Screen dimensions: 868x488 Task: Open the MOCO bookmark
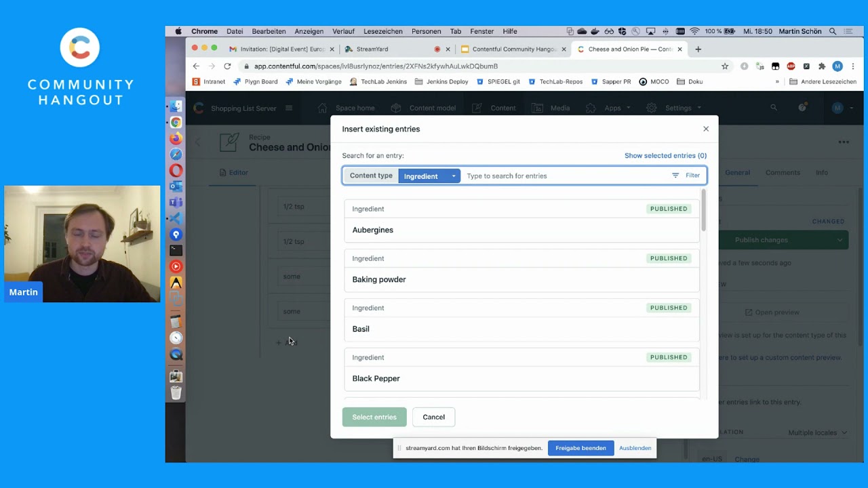[x=654, y=82]
